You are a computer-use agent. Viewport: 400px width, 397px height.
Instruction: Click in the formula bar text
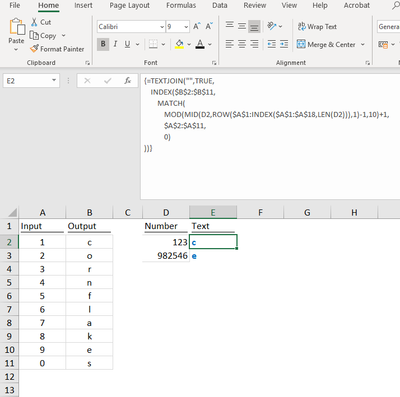click(x=270, y=137)
